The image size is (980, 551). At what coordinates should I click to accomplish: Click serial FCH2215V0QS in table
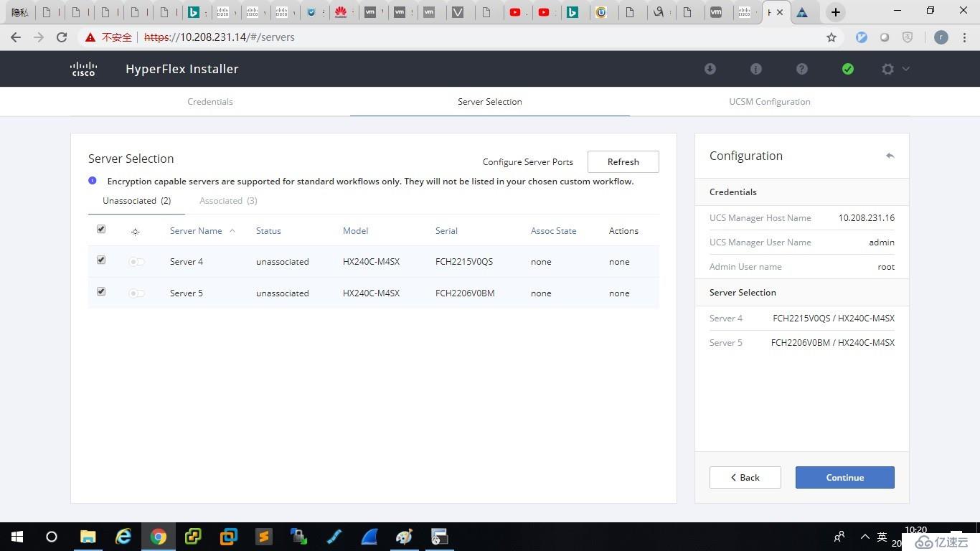(464, 262)
